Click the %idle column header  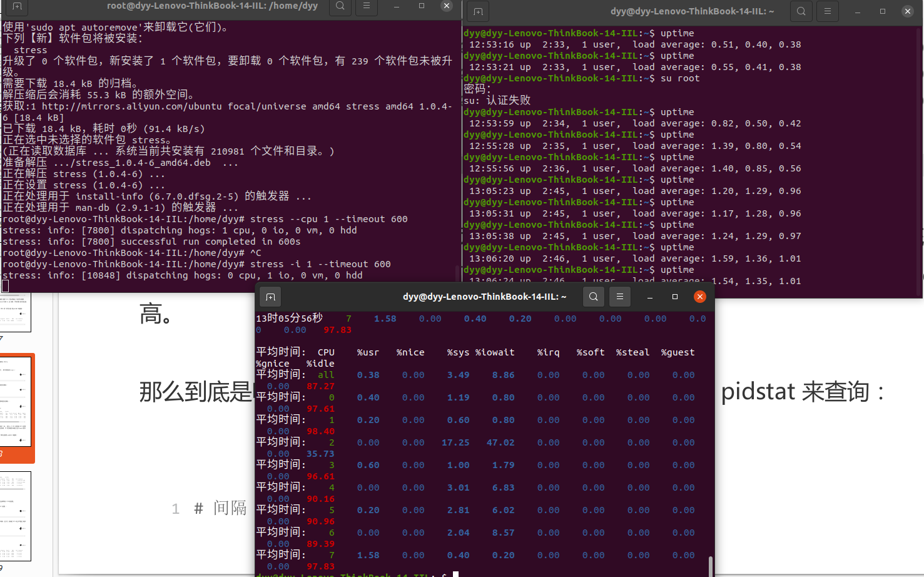click(x=320, y=364)
